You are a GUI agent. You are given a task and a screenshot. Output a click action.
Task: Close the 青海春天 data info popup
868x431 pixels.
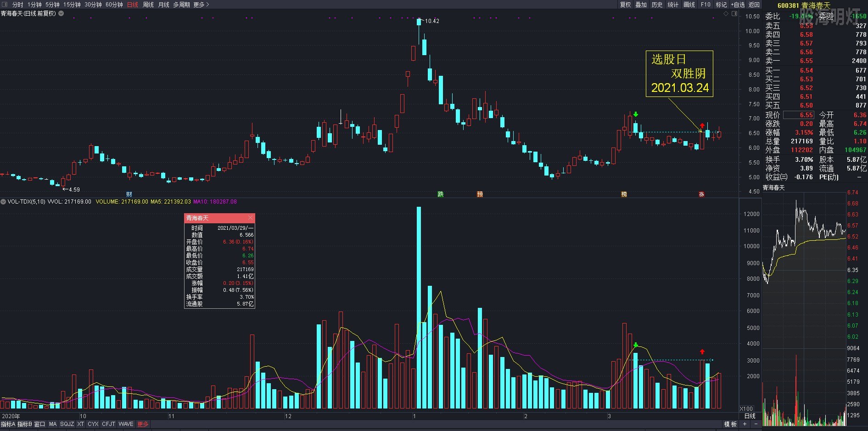(x=250, y=218)
